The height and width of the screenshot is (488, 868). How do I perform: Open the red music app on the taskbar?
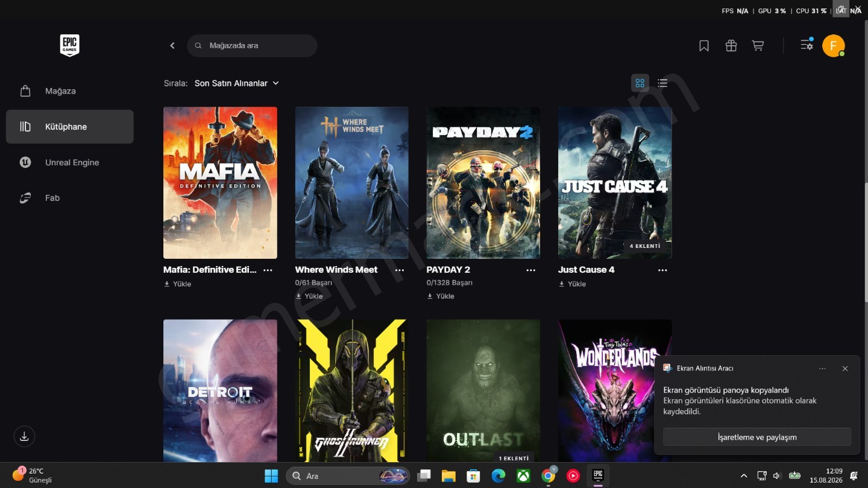coord(573,476)
